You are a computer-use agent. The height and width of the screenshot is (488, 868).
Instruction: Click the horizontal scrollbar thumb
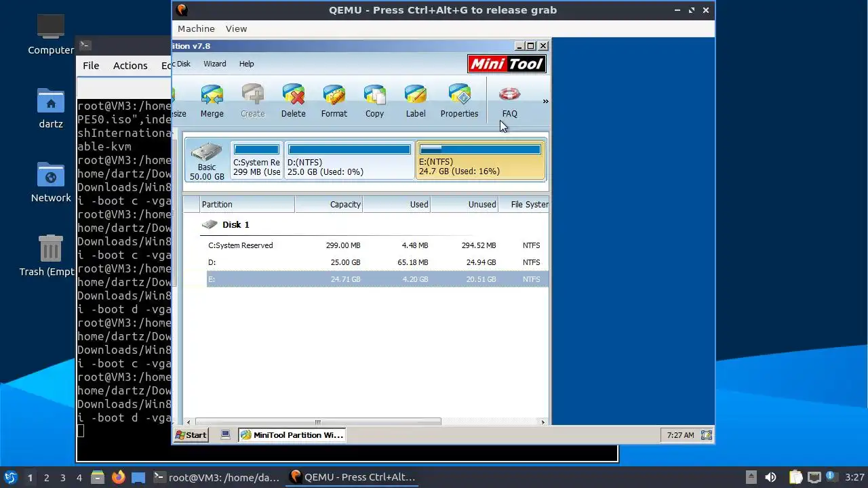pos(317,422)
